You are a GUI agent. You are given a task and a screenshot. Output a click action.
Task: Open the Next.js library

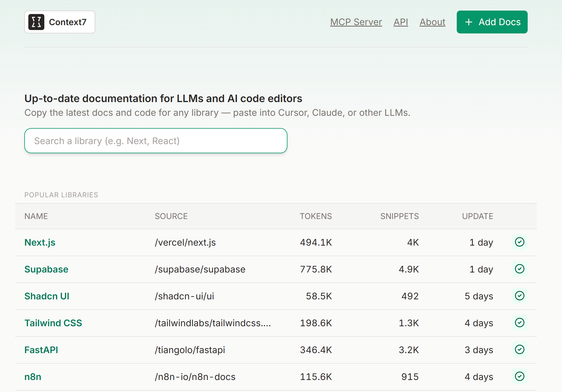[x=40, y=242]
